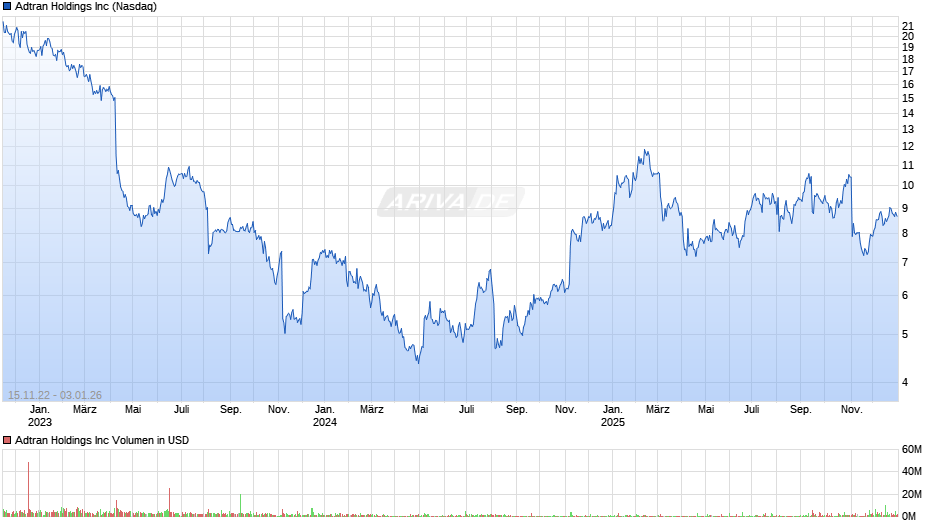Click the 'Jan.' label above 2025
The width and height of the screenshot is (940, 526).
point(613,410)
